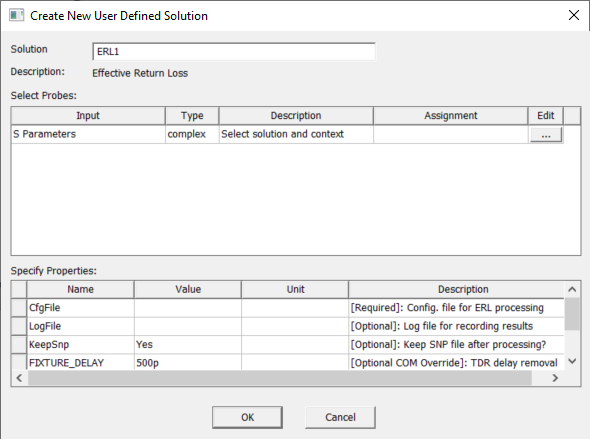Select the KeepSnp row header
Image resolution: width=590 pixels, height=439 pixels.
[19, 345]
